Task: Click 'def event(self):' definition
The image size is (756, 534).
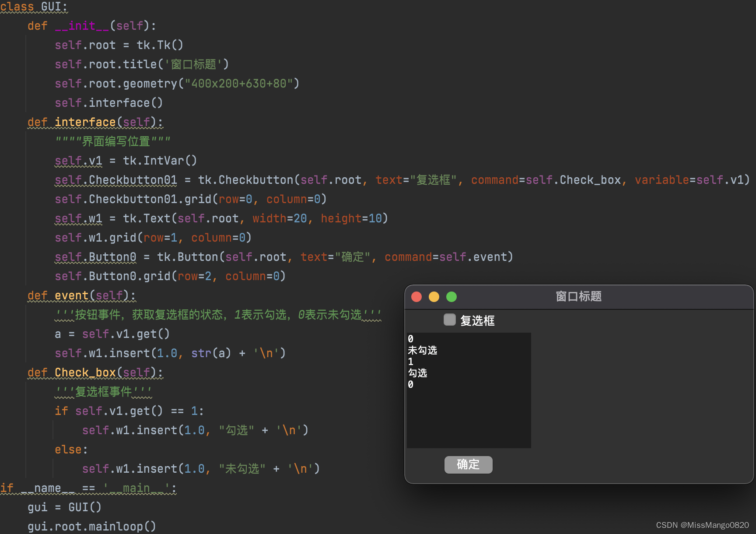Action: (81, 295)
